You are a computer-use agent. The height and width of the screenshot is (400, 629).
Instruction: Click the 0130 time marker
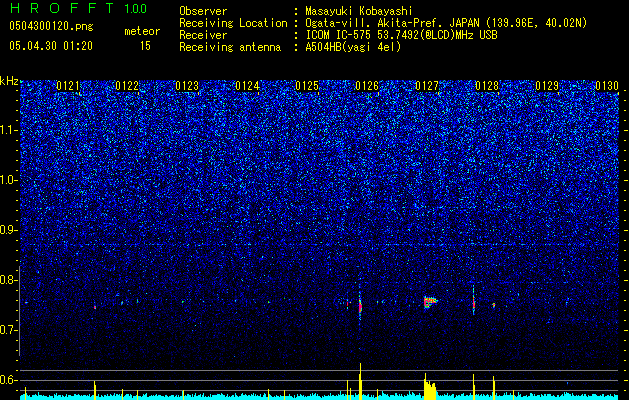[x=607, y=86]
